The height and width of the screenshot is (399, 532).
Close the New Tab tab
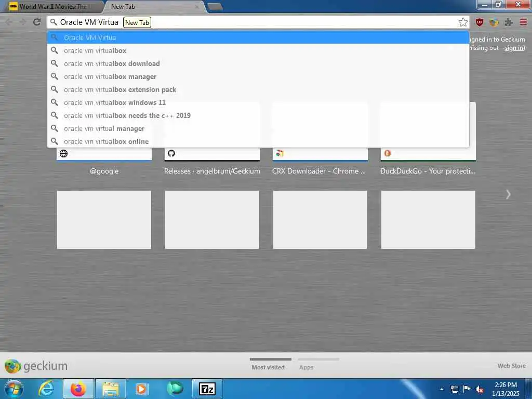point(197,6)
